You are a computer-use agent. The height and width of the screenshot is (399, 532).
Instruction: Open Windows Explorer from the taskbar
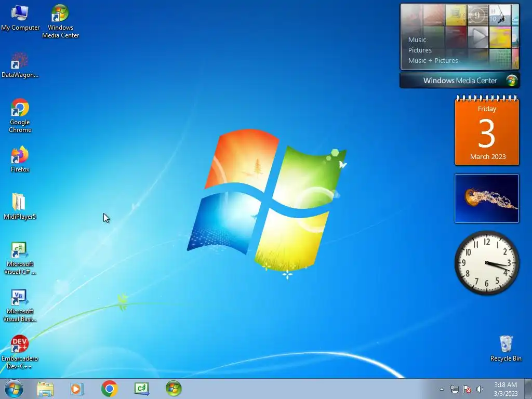[45, 389]
